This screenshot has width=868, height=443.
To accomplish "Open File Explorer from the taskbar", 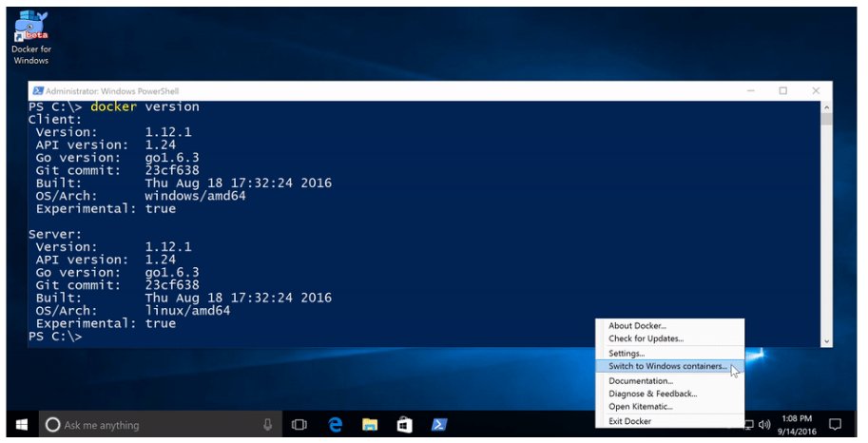I will pyautogui.click(x=370, y=425).
